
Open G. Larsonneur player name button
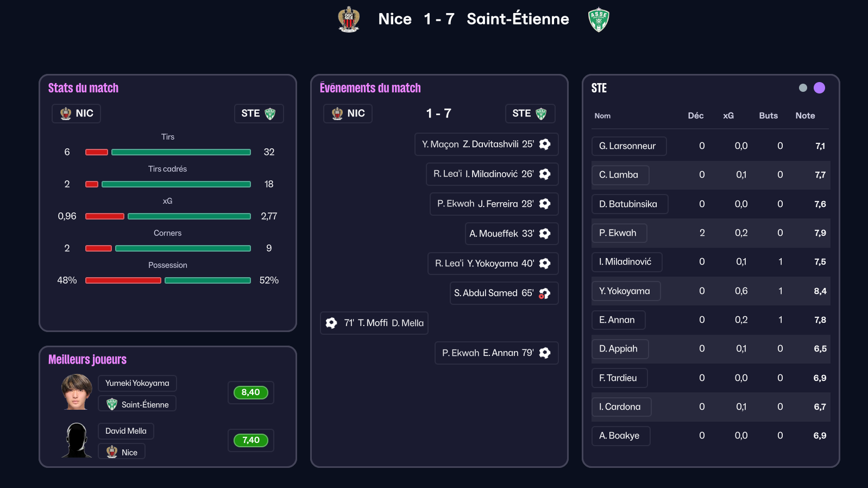click(628, 146)
